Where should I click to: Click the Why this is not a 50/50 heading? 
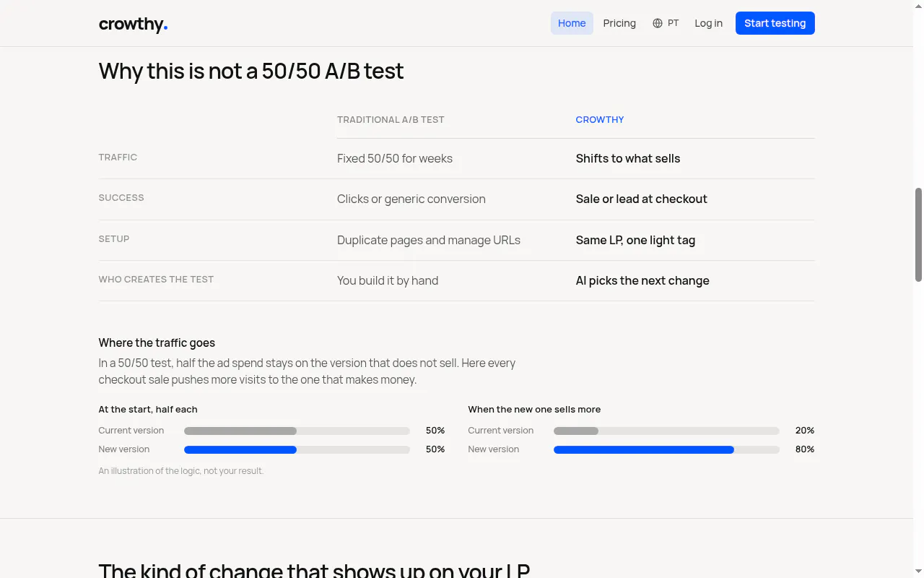coord(251,71)
